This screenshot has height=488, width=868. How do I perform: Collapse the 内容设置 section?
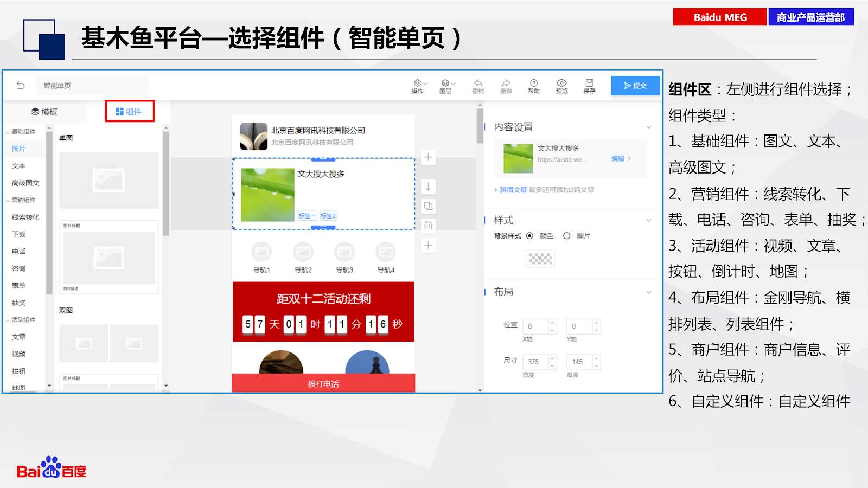649,127
